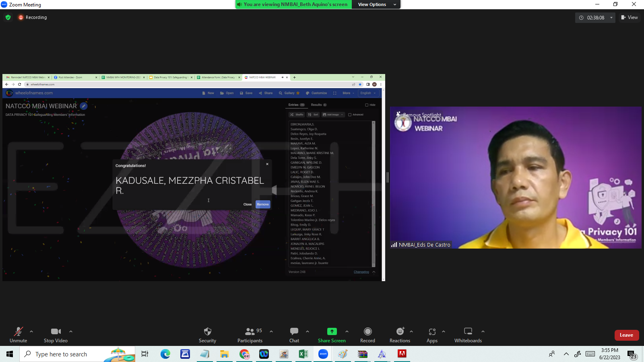
Task: Open Microsoft Edge from the taskbar
Action: [x=165, y=354]
